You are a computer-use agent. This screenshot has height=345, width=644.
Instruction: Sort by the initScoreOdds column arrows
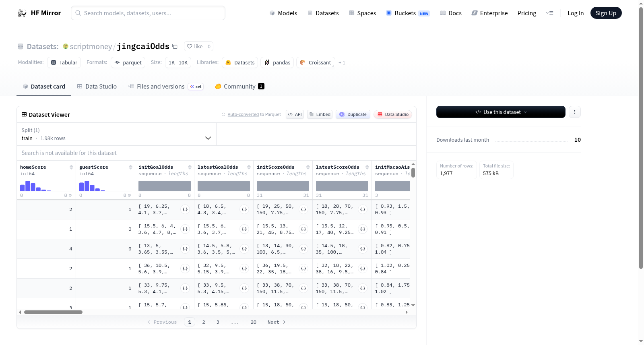coord(308,167)
